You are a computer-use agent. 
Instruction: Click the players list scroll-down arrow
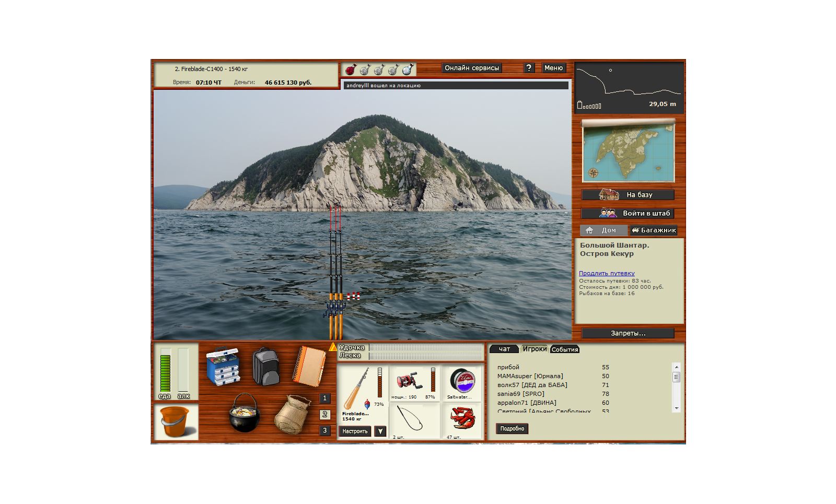[677, 408]
